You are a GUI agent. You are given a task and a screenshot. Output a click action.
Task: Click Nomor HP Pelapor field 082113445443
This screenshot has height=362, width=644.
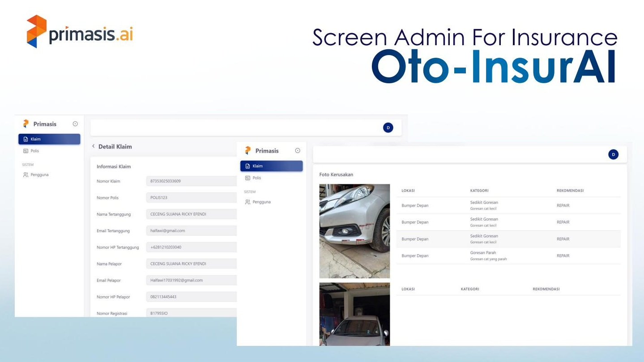click(x=192, y=297)
